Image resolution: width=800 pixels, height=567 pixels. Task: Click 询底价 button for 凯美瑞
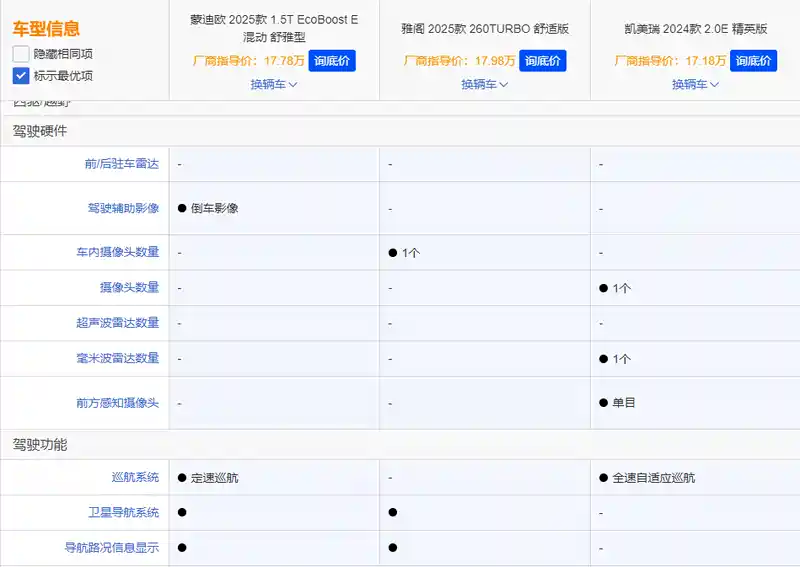pos(754,61)
